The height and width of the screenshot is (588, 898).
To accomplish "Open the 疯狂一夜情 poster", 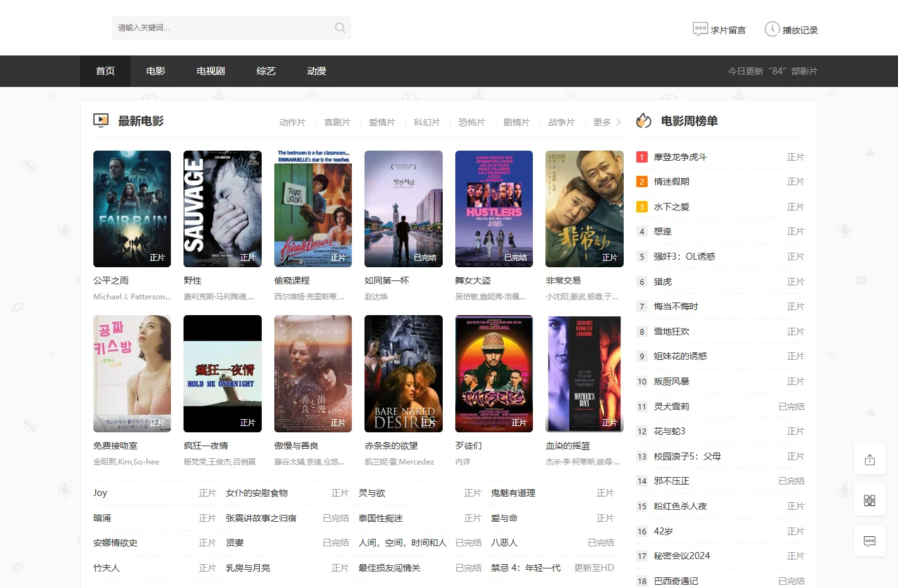I will (x=223, y=374).
